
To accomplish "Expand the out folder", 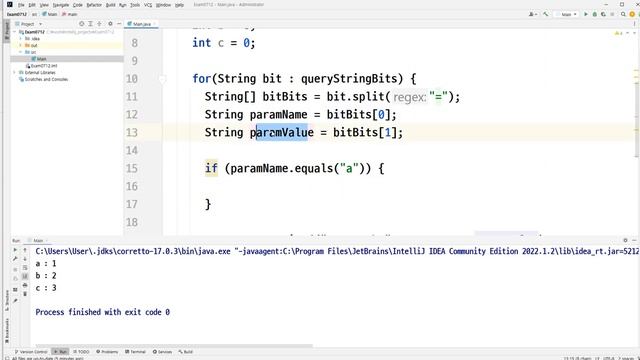I will point(20,45).
